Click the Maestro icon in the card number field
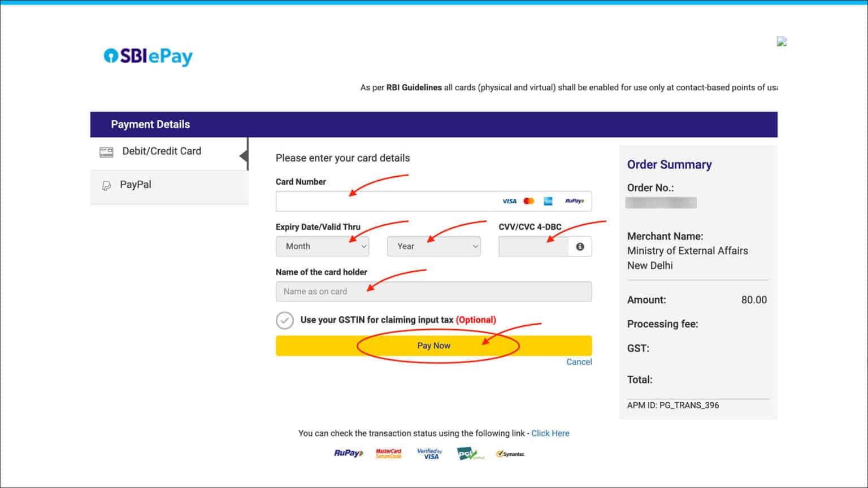868x488 pixels. [548, 201]
